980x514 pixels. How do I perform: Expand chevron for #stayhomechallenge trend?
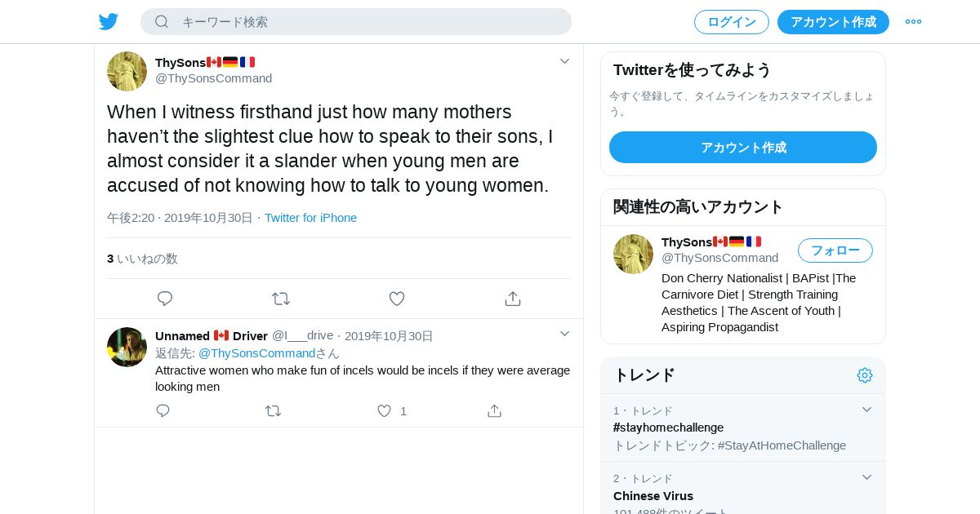[867, 410]
